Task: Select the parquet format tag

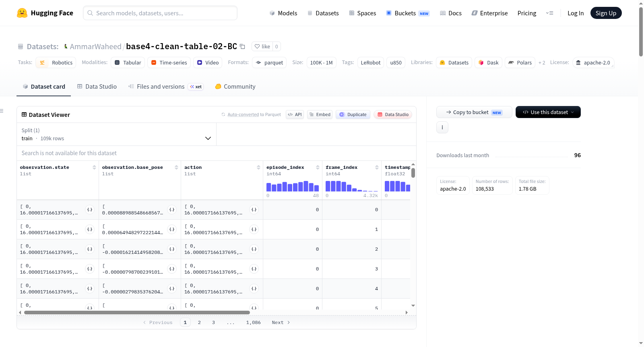Action: click(269, 62)
